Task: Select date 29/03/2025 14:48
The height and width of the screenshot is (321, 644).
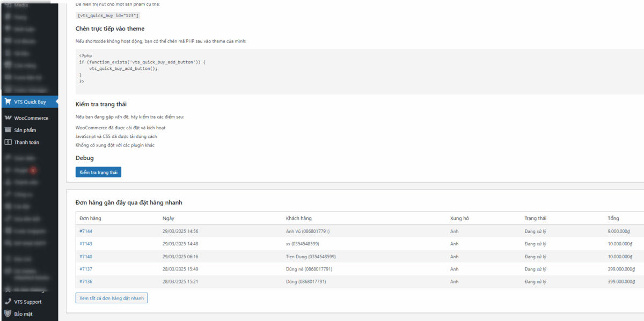Action: (x=180, y=244)
